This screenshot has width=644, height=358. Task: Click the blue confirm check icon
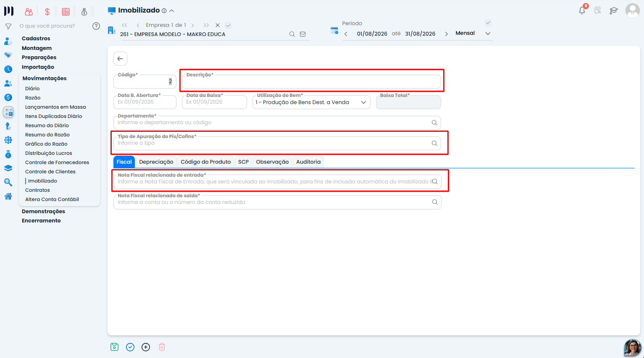click(x=130, y=347)
